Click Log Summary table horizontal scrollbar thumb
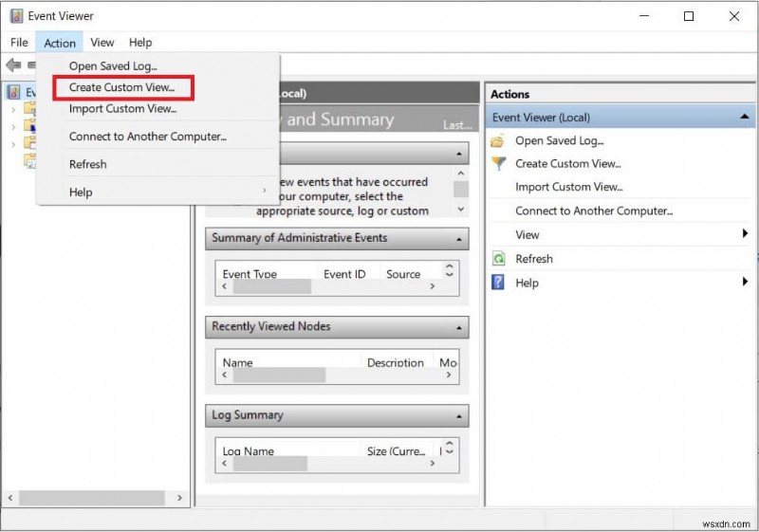Viewport: 759px width, 532px height. [270, 464]
